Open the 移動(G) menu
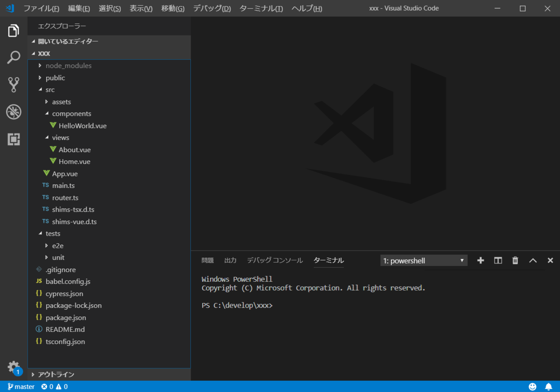This screenshot has width=560, height=392. [173, 8]
